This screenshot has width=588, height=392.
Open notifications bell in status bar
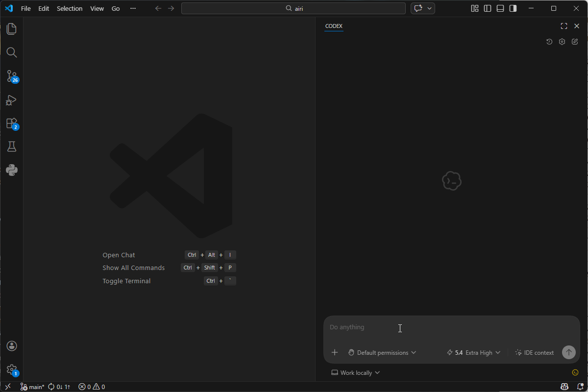580,387
